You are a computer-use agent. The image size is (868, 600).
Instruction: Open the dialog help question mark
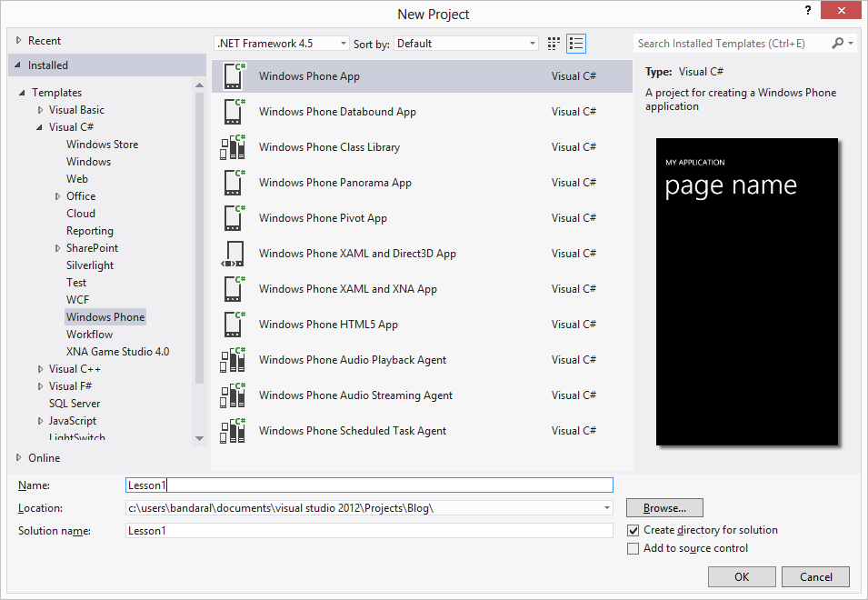(x=808, y=10)
